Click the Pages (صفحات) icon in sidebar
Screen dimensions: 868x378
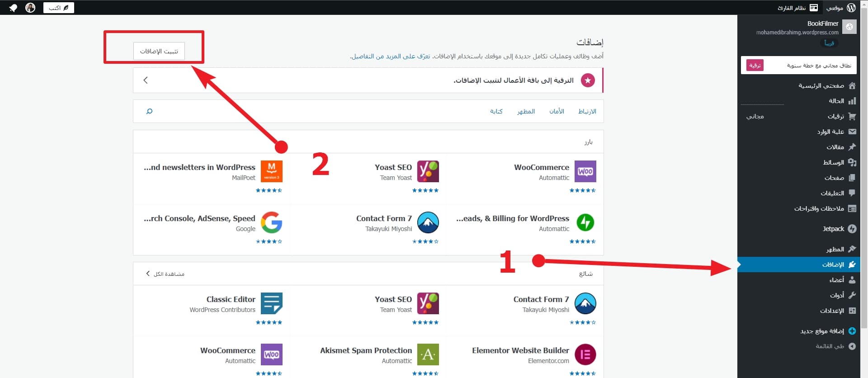pyautogui.click(x=852, y=178)
